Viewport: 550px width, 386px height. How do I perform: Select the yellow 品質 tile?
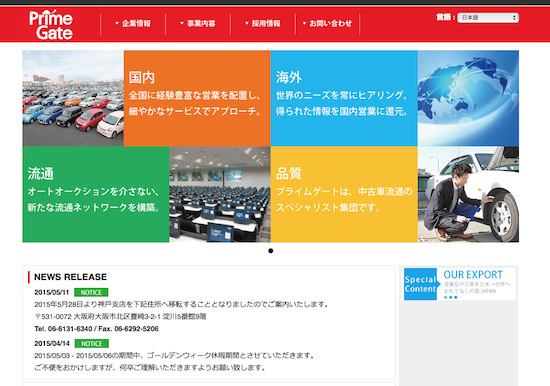344,194
